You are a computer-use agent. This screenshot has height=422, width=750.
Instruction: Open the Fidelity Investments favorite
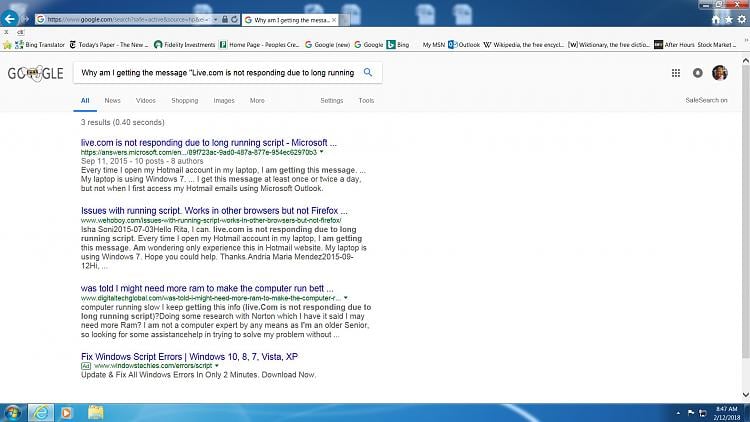(x=185, y=44)
